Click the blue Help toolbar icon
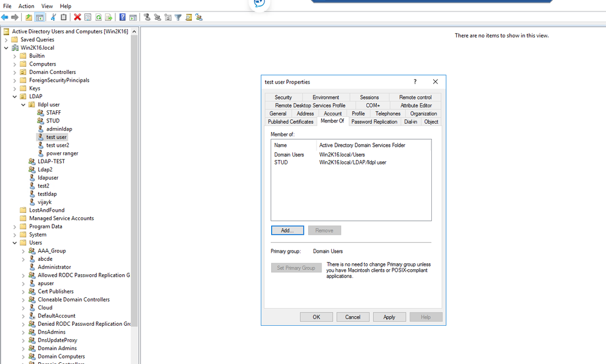Image resolution: width=606 pixels, height=364 pixels. [123, 18]
